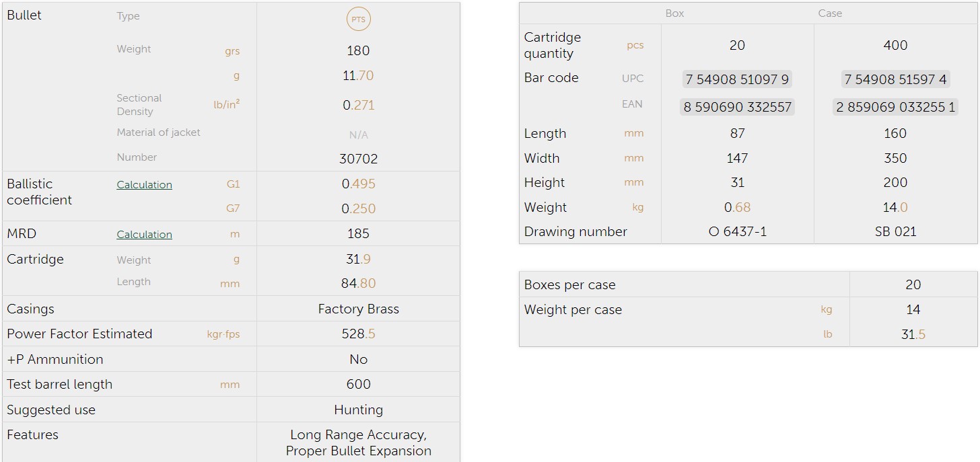Click the bullet number 30702
This screenshot has width=980, height=462.
(x=358, y=159)
